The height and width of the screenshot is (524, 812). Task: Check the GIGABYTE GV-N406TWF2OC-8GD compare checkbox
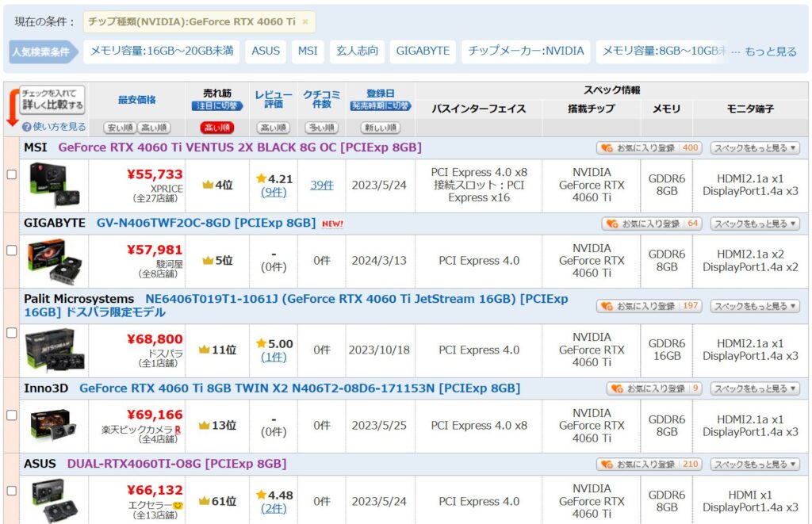pyautogui.click(x=11, y=251)
